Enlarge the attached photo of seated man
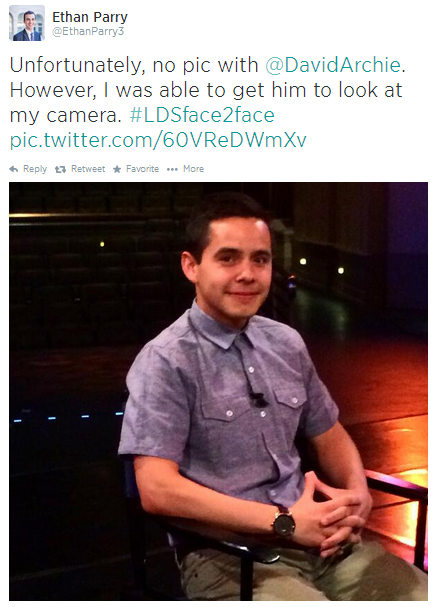437x607 pixels. tap(218, 391)
